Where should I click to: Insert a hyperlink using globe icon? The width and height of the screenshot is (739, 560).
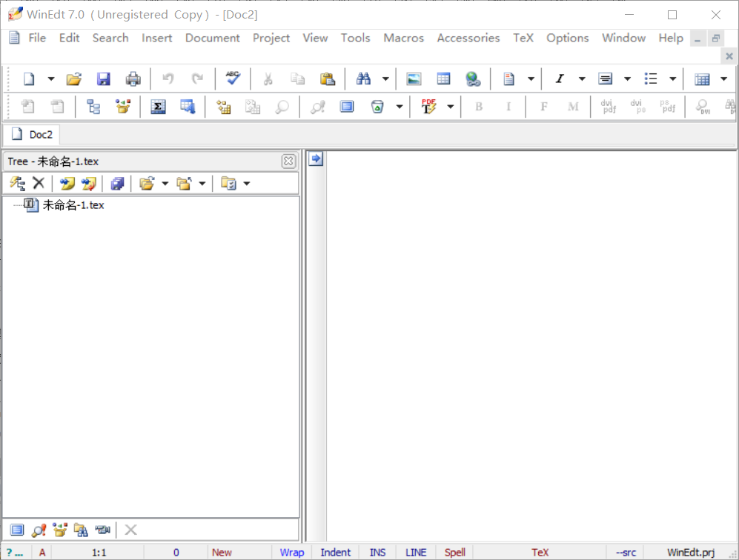473,79
